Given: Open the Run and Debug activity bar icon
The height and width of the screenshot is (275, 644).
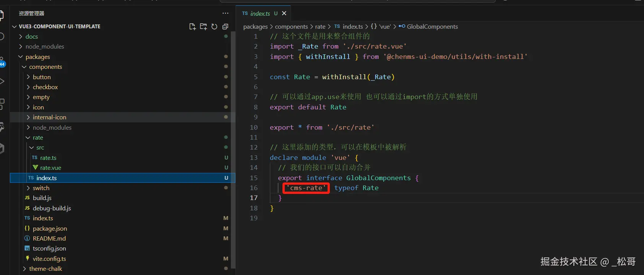Looking at the screenshot, I should click(x=2, y=81).
